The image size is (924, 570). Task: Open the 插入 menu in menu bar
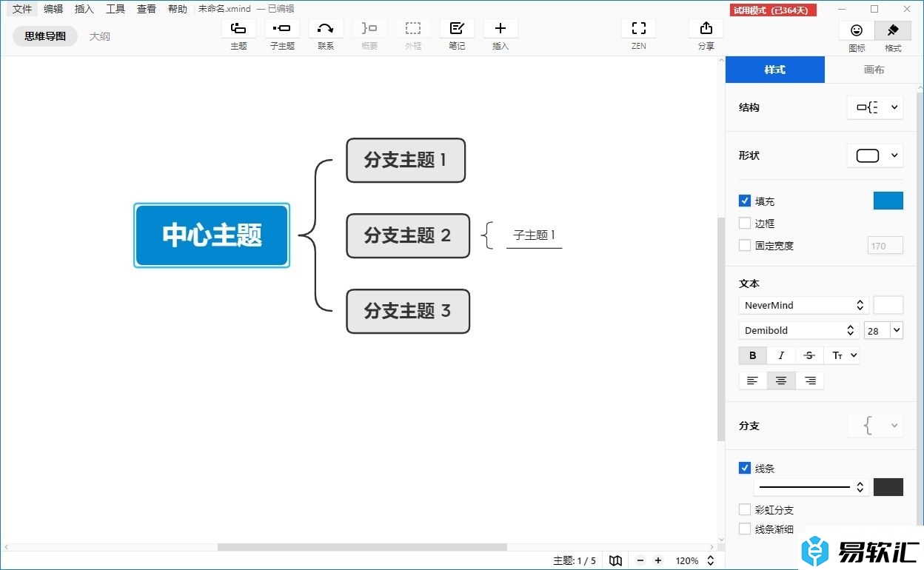pos(84,9)
